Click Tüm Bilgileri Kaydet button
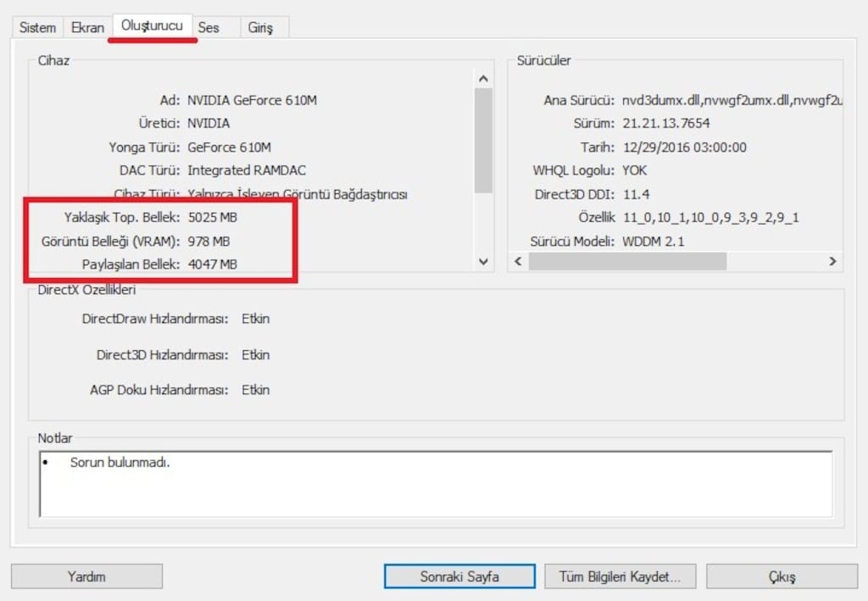 620,576
